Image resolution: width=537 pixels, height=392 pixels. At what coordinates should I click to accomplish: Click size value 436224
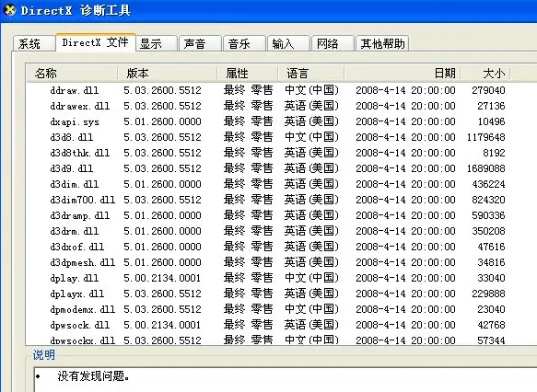[x=488, y=184]
